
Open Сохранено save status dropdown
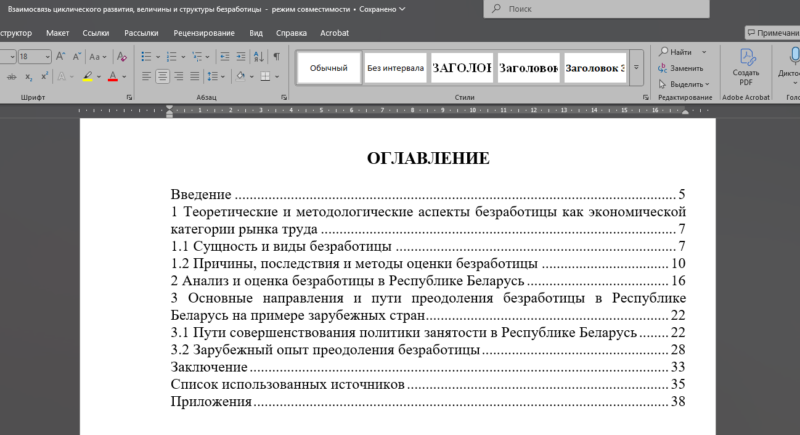pos(382,9)
